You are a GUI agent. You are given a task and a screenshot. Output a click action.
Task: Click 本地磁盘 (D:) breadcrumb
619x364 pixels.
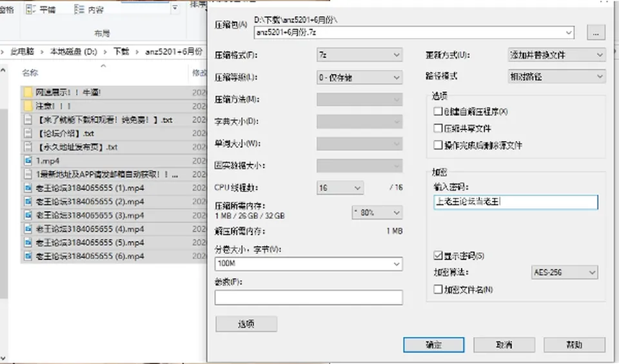74,52
